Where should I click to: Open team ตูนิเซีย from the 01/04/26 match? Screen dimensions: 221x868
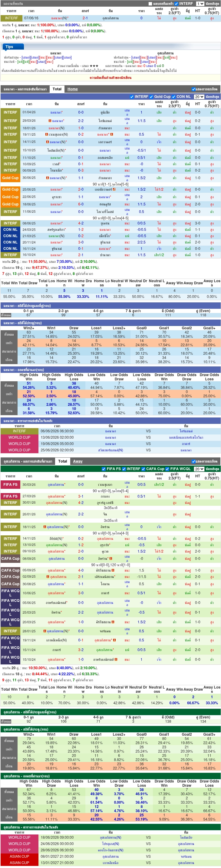(105, 113)
